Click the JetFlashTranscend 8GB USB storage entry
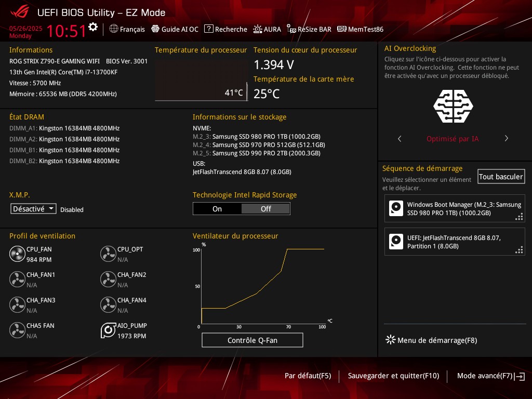Viewport: 532px width, 399px height. [242, 171]
